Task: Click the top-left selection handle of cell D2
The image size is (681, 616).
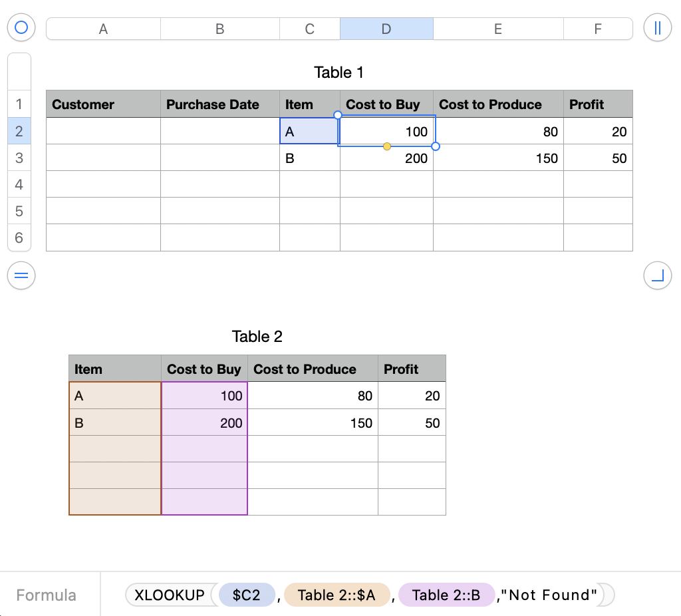Action: (x=338, y=115)
